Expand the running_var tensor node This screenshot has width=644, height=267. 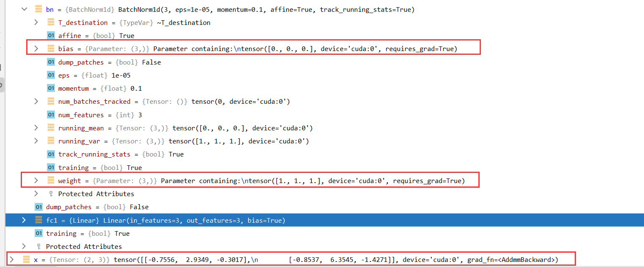point(36,141)
